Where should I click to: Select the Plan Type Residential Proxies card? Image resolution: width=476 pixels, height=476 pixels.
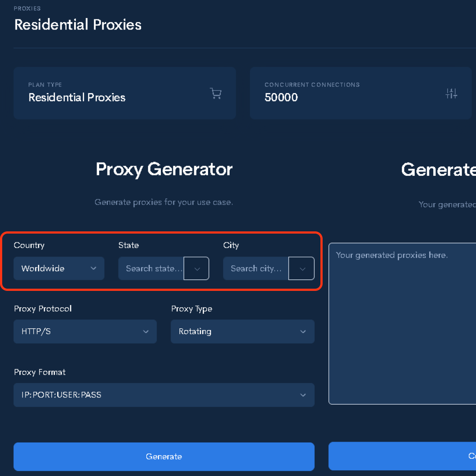pyautogui.click(x=125, y=93)
